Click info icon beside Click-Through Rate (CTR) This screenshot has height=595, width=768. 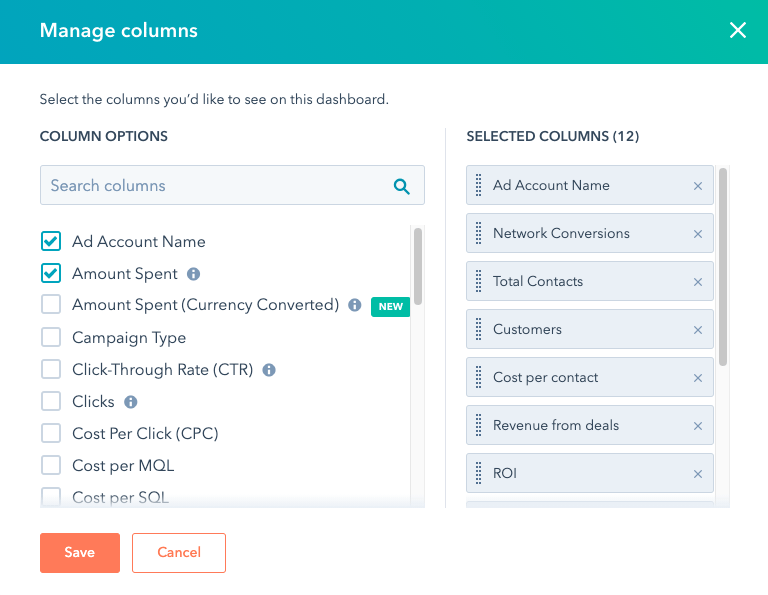pos(269,370)
